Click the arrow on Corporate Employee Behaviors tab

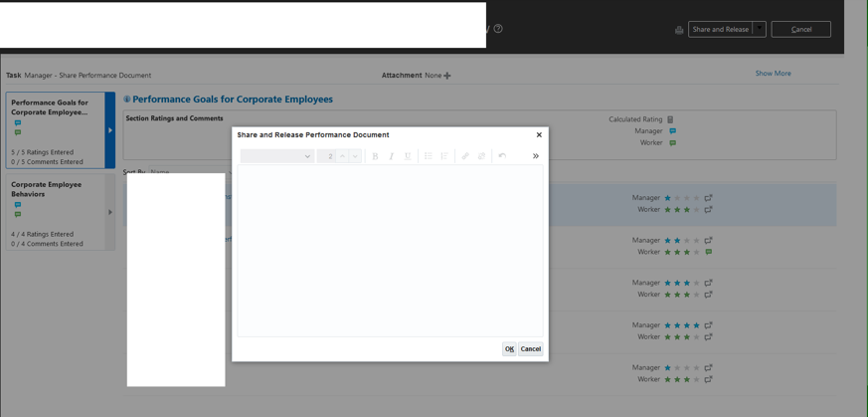tap(110, 212)
